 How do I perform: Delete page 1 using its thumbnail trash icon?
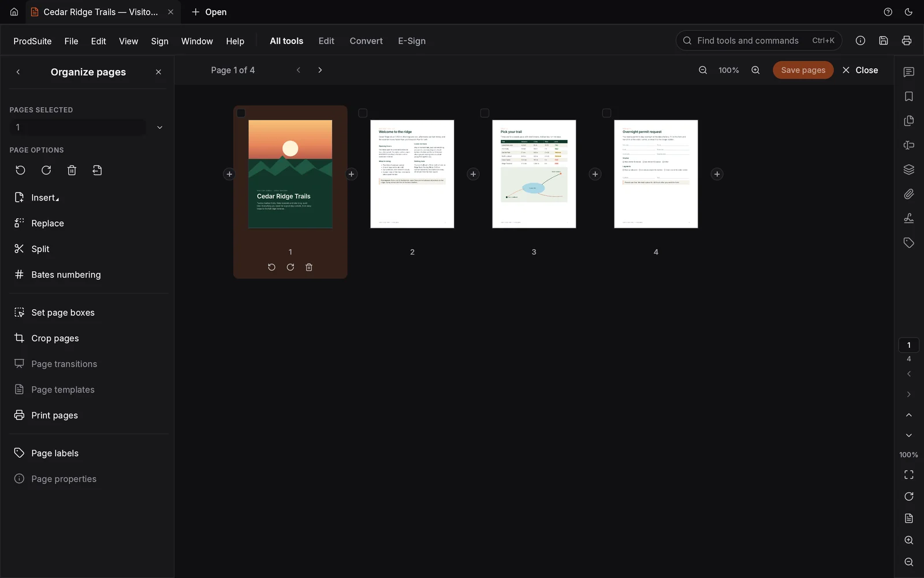[309, 267]
